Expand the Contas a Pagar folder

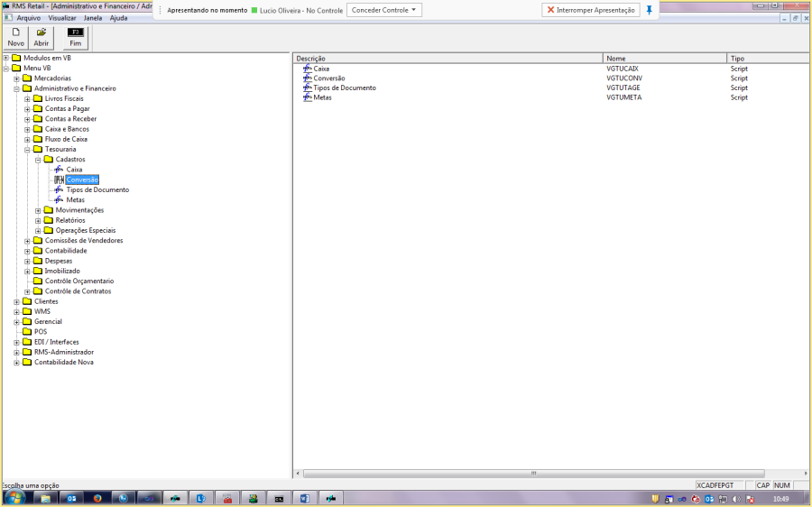click(x=27, y=109)
